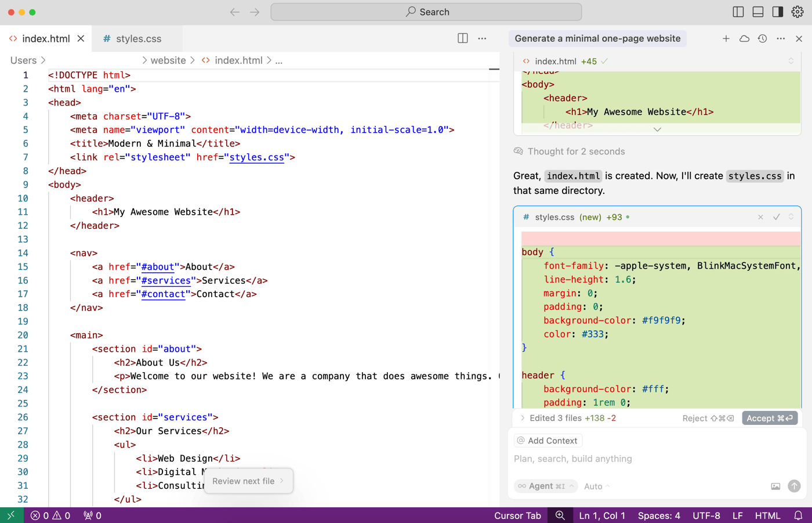This screenshot has width=812, height=523.
Task: Click the #333 color value in styles.css diff
Action: (593, 334)
